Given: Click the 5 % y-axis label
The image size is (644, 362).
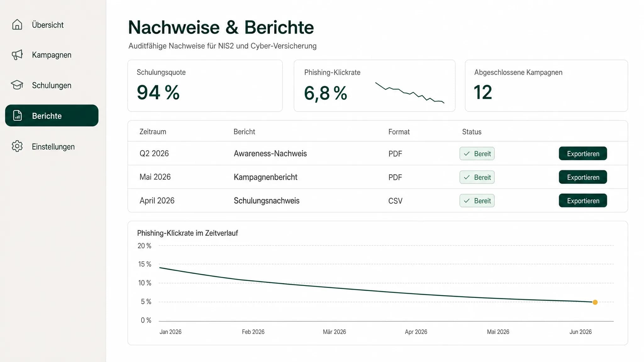Looking at the screenshot, I should coord(146,302).
